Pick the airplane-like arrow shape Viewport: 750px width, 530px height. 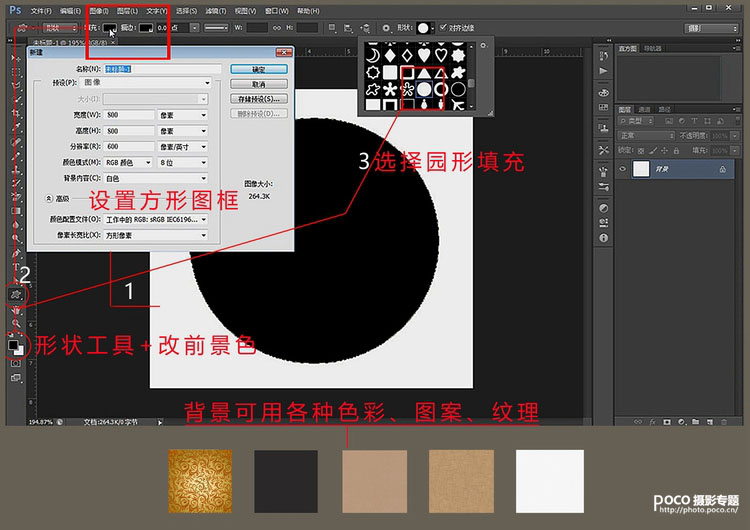458,105
